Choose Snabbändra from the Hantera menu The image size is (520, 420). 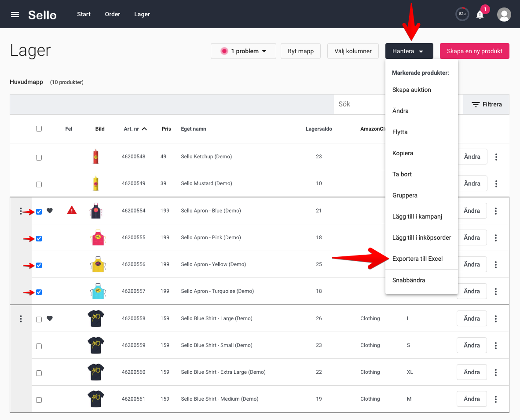pyautogui.click(x=408, y=280)
